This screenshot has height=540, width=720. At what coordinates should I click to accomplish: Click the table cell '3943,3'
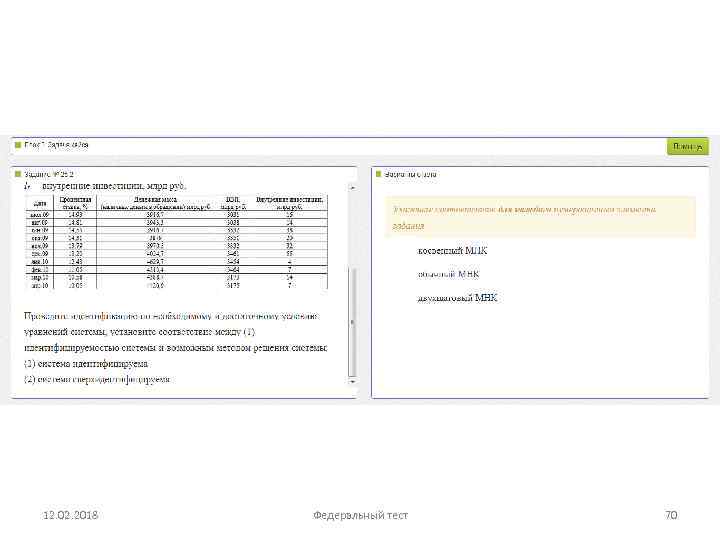click(x=156, y=222)
